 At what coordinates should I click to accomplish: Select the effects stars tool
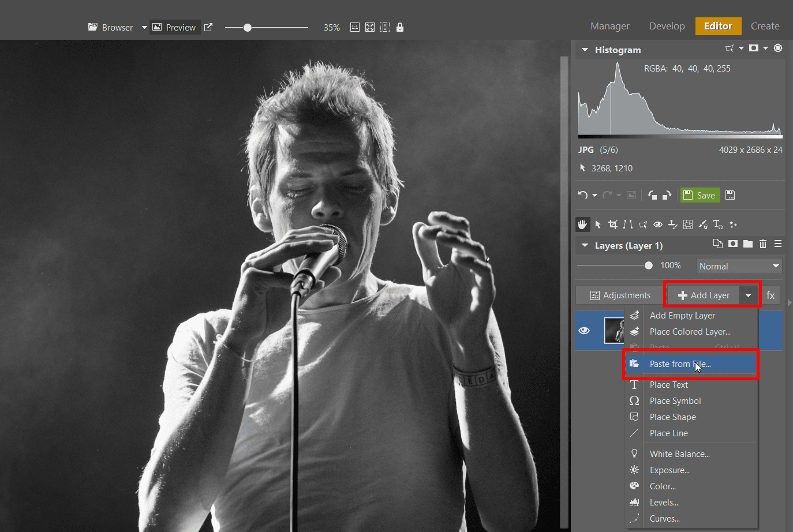(733, 224)
